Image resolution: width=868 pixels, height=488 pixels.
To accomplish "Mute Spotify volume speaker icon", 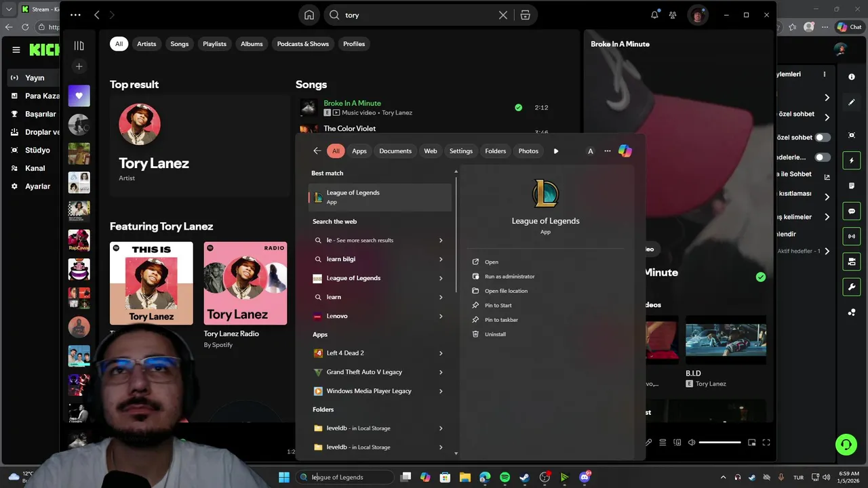I will coord(692,443).
